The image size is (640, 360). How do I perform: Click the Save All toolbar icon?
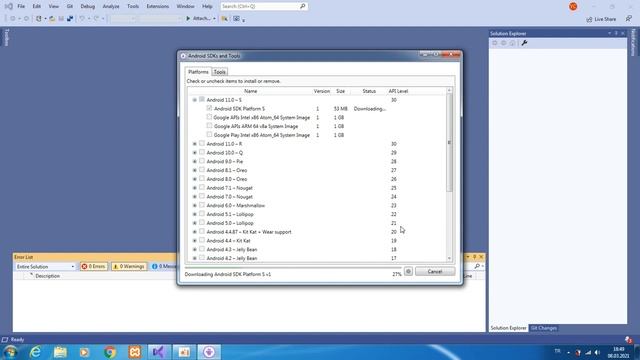coord(70,19)
